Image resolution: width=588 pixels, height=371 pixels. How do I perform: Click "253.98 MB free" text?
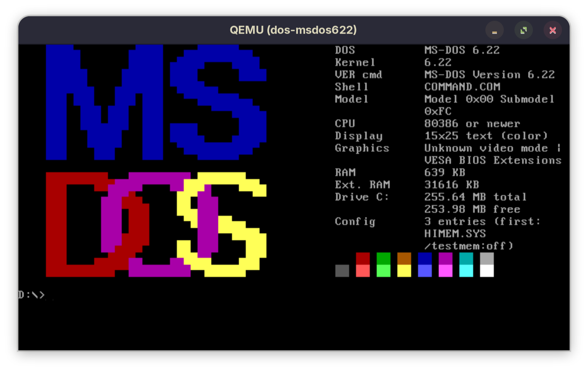[x=472, y=209]
